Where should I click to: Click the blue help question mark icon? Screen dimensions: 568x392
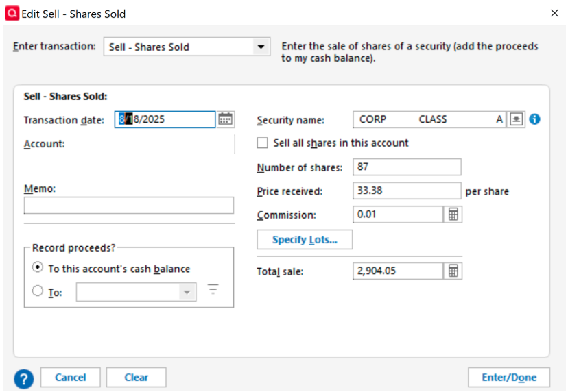click(x=23, y=378)
